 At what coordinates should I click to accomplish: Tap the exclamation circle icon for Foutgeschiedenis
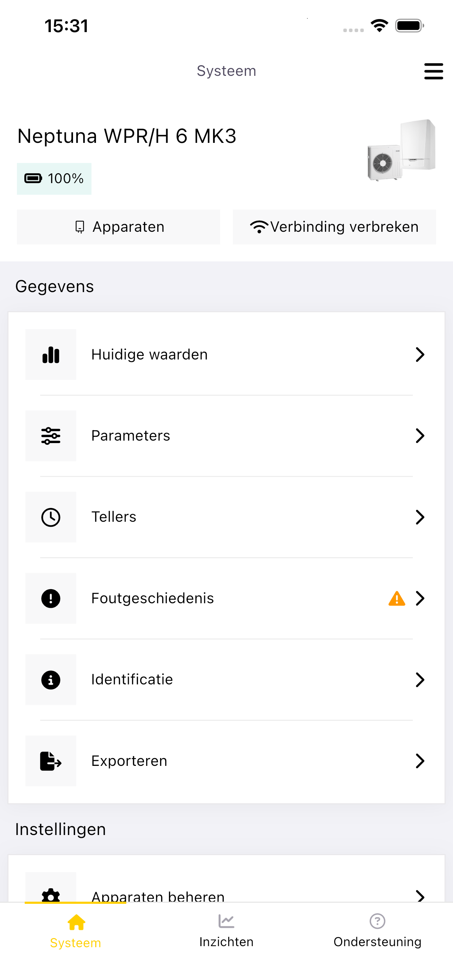click(x=50, y=598)
